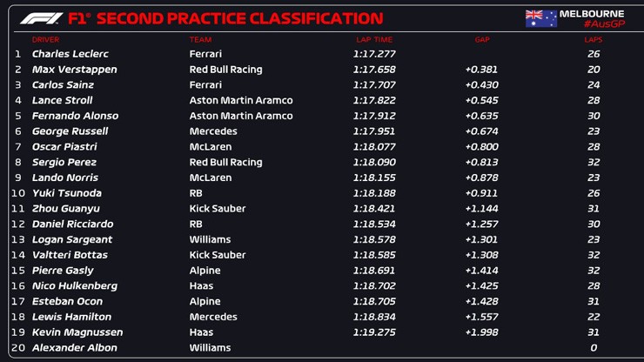Click the TEAM column header
Screen dimensions: 644x362
(200, 40)
